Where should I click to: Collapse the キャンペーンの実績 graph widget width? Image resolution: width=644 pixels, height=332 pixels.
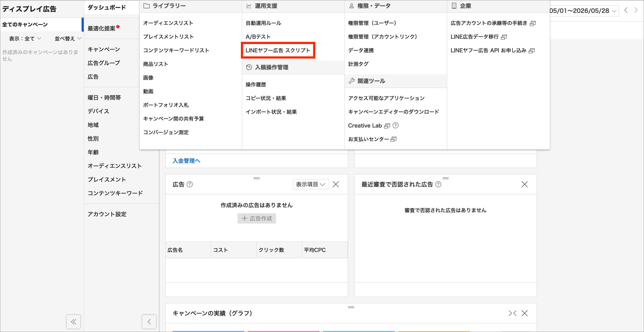512,313
